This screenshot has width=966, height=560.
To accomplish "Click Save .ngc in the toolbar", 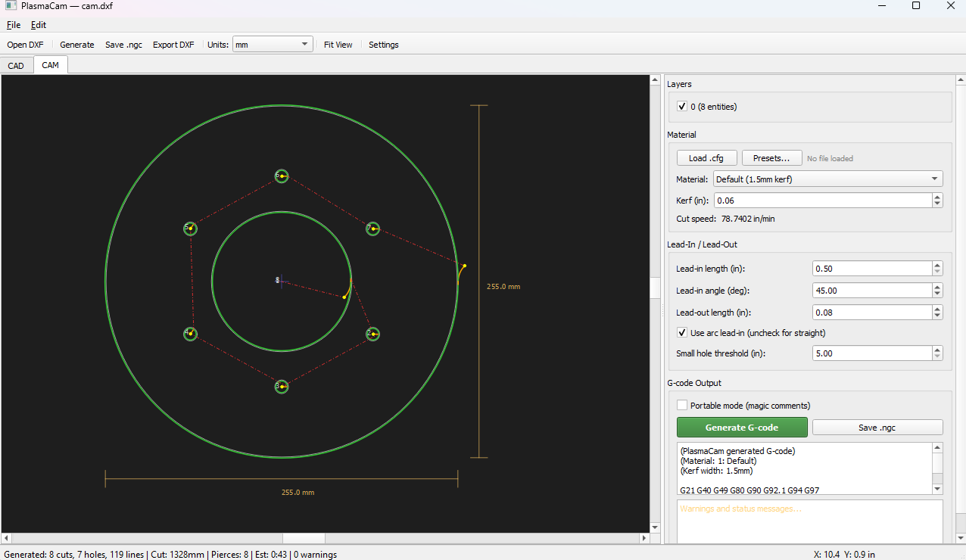I will [123, 45].
